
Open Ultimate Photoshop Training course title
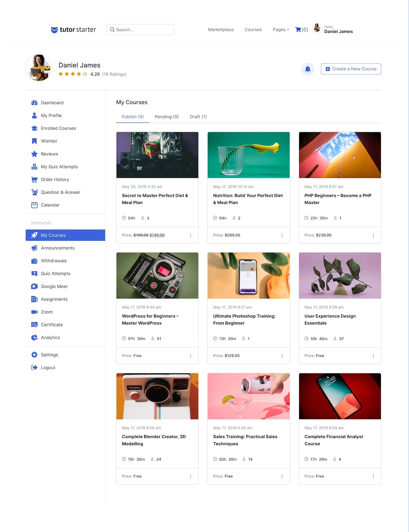244,319
